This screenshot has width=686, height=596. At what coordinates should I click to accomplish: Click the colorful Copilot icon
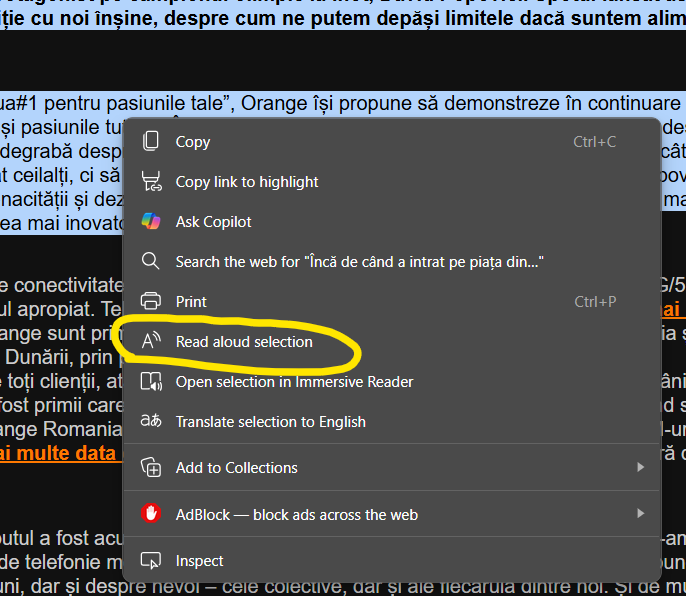pos(151,221)
